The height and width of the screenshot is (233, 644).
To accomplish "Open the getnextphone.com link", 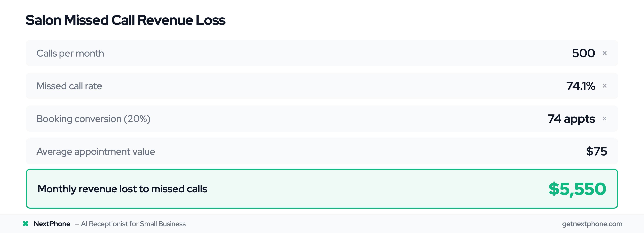I will pos(592,224).
